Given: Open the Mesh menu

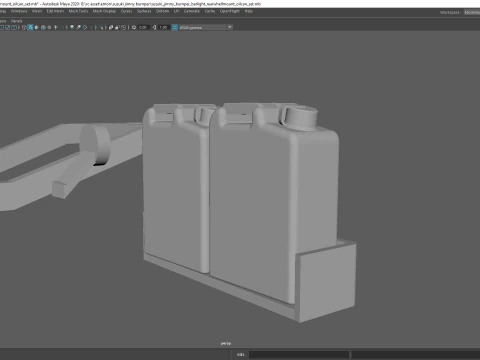Looking at the screenshot, I should tap(37, 11).
